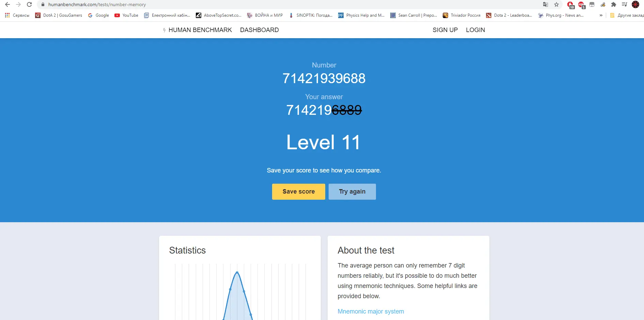Open the LOGIN page
The height and width of the screenshot is (320, 644).
tap(475, 30)
